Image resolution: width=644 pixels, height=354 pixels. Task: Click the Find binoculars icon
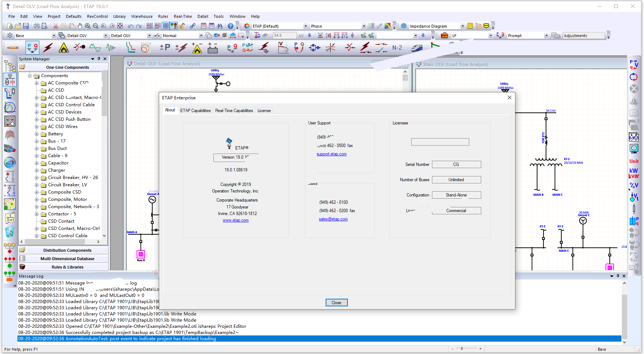pos(219,26)
